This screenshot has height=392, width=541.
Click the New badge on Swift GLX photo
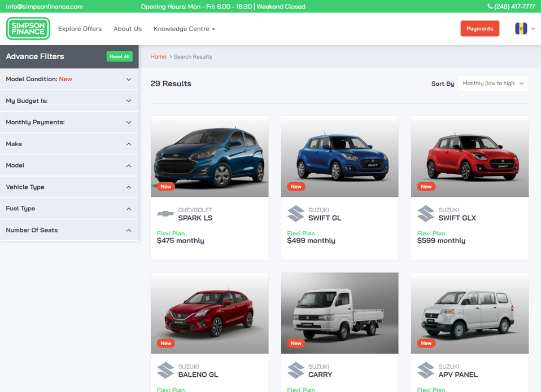pyautogui.click(x=426, y=186)
